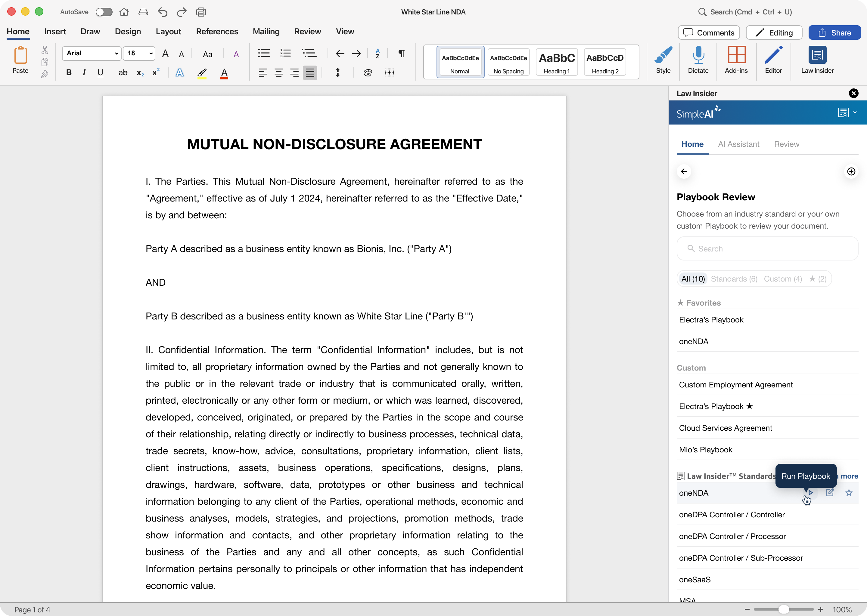Click the zoom slider in status bar
The image size is (867, 616).
(784, 610)
